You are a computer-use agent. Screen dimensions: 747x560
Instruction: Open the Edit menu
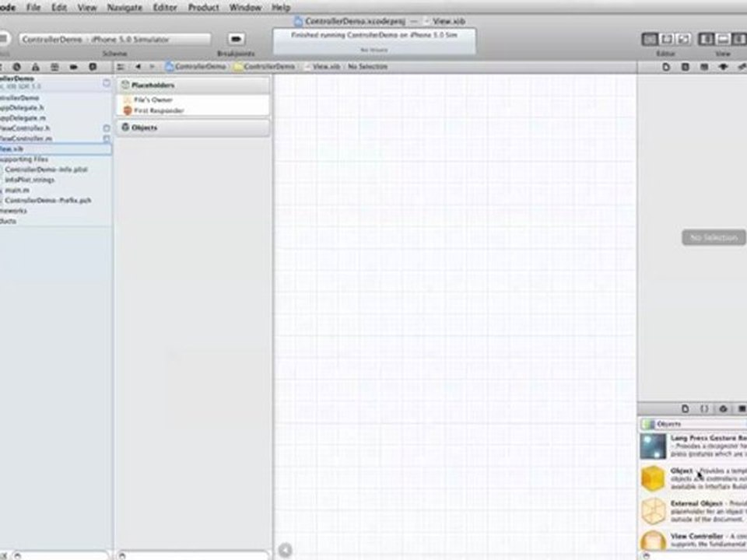[59, 7]
